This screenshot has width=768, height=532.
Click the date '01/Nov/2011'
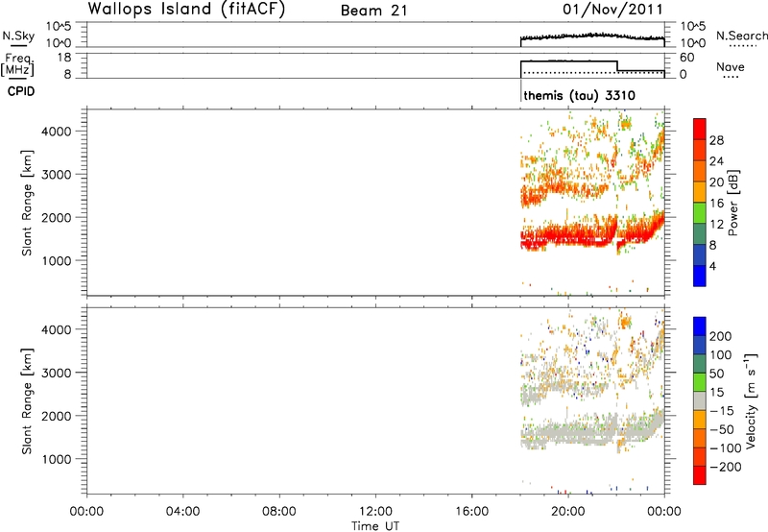[612, 10]
